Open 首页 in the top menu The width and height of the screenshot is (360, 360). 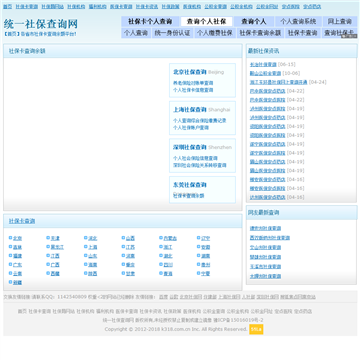point(7,7)
